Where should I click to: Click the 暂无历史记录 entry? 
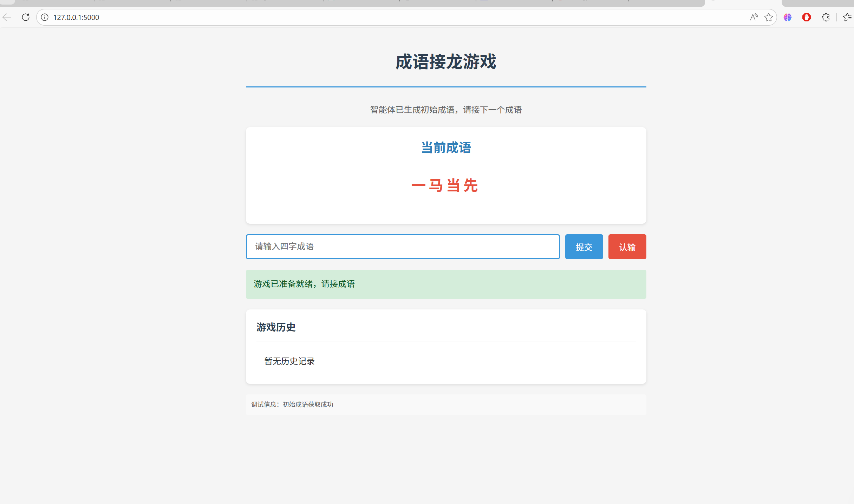289,361
